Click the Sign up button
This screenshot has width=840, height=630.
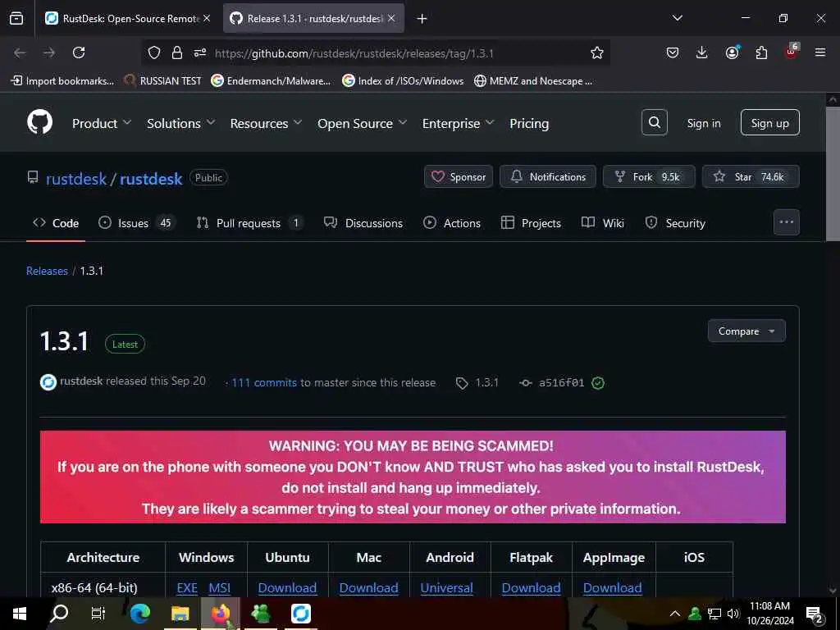pyautogui.click(x=769, y=123)
